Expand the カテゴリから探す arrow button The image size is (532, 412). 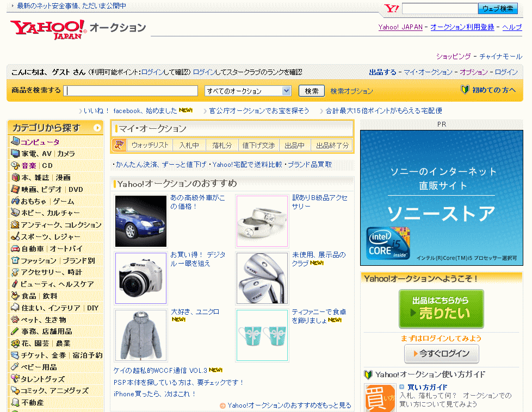(97, 128)
